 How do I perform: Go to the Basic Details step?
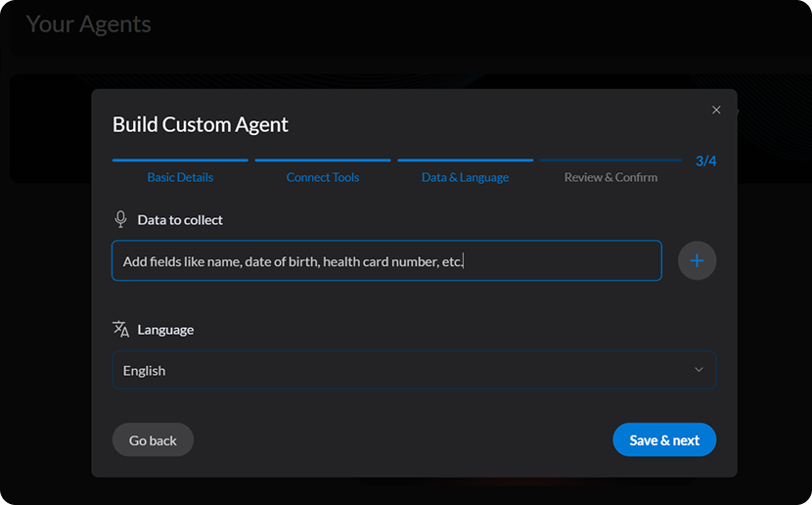pyautogui.click(x=180, y=177)
